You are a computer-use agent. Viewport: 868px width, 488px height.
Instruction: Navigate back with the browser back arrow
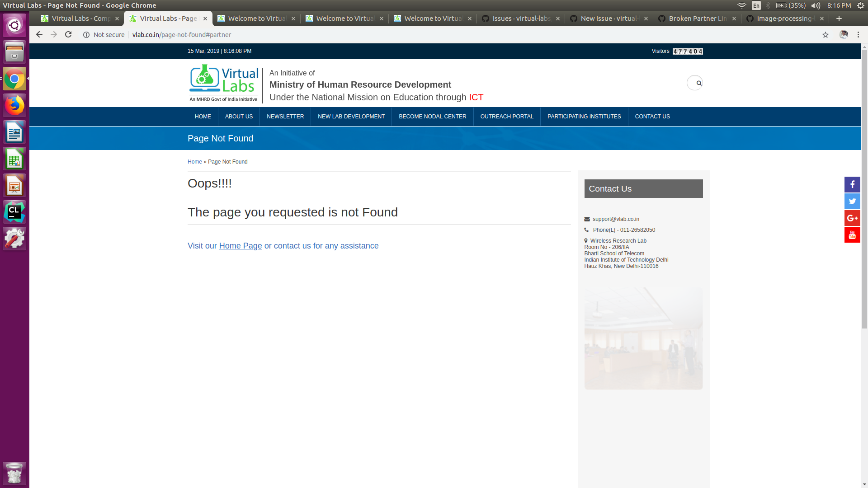[x=39, y=34]
